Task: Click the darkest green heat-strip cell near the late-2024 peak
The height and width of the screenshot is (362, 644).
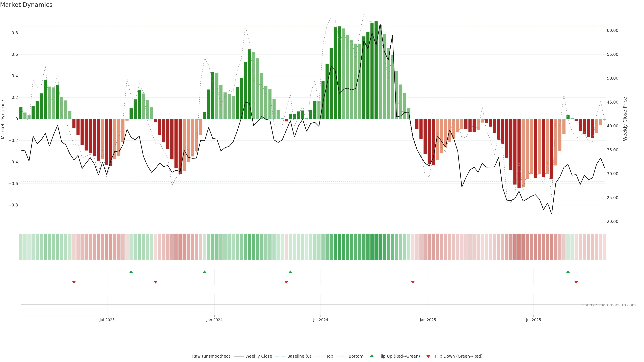Action: (376, 247)
